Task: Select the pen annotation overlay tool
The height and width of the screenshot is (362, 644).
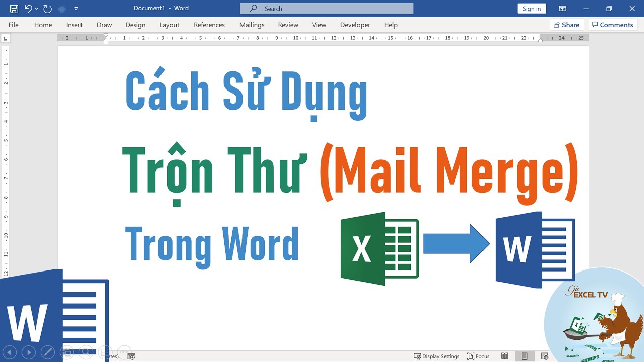Action: coord(48,352)
